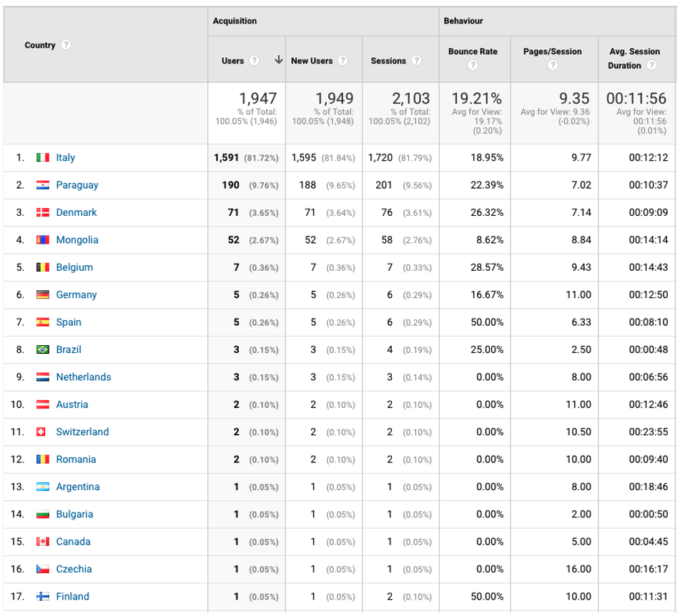This screenshot has height=616, width=680.
Task: Select Mongolia in the country list
Action: point(77,240)
